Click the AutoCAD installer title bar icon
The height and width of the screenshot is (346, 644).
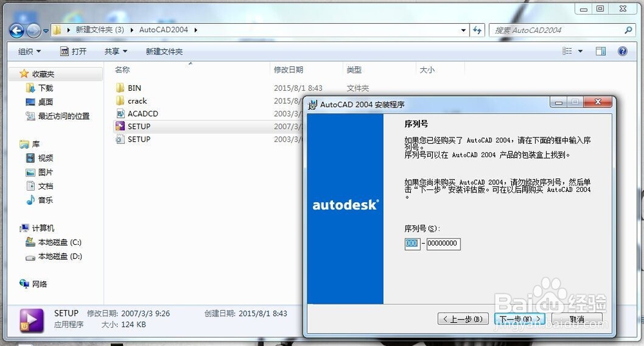(312, 104)
